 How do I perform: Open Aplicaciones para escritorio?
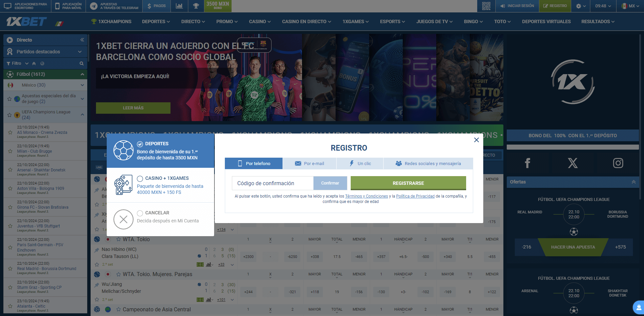tap(26, 6)
